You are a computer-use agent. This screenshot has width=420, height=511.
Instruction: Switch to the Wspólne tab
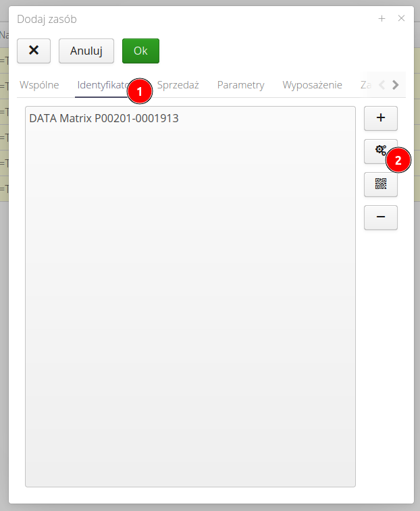click(x=39, y=85)
